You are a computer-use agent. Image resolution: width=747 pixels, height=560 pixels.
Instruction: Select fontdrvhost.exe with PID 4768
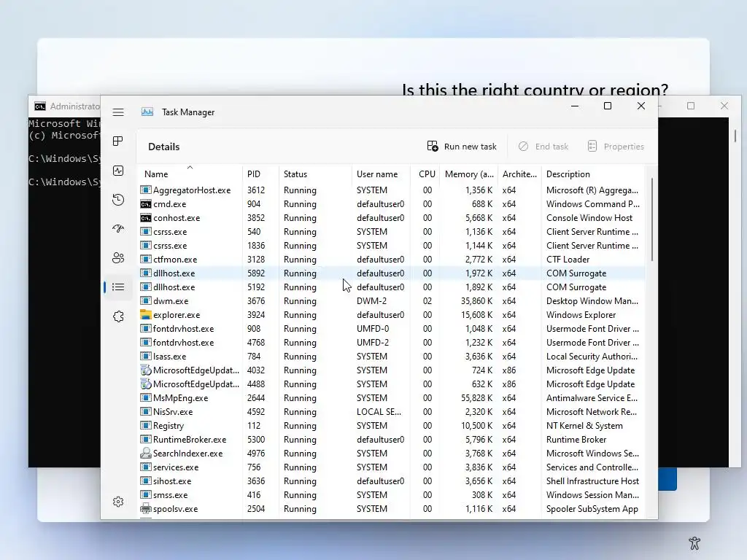click(x=392, y=342)
